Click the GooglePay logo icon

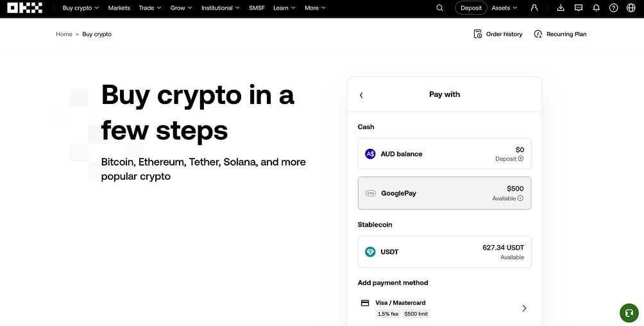click(x=371, y=193)
